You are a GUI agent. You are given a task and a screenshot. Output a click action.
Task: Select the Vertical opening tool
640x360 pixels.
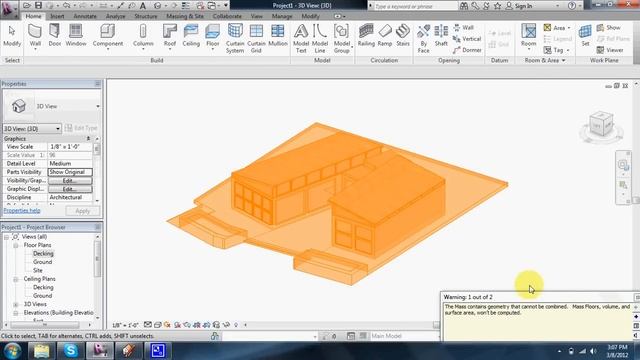click(467, 39)
